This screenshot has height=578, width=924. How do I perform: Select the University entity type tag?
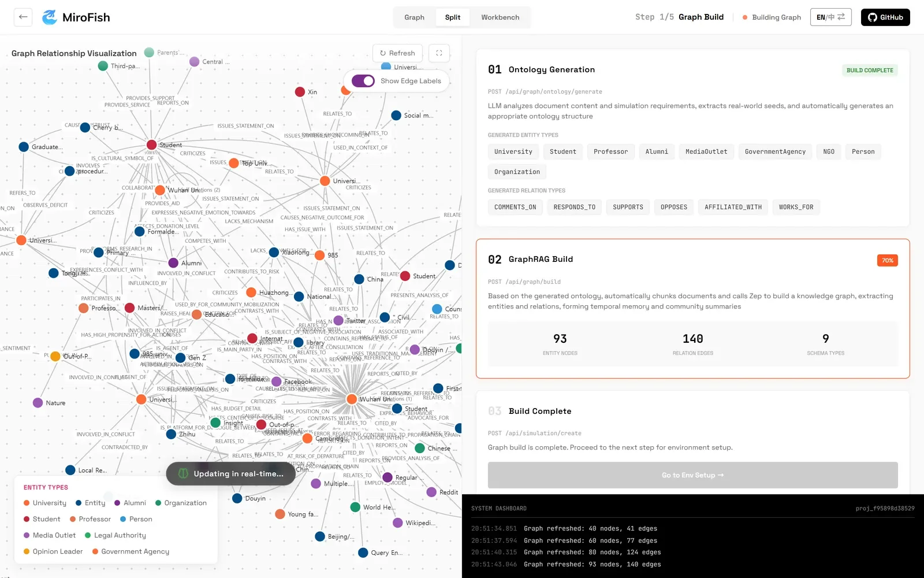(x=513, y=151)
